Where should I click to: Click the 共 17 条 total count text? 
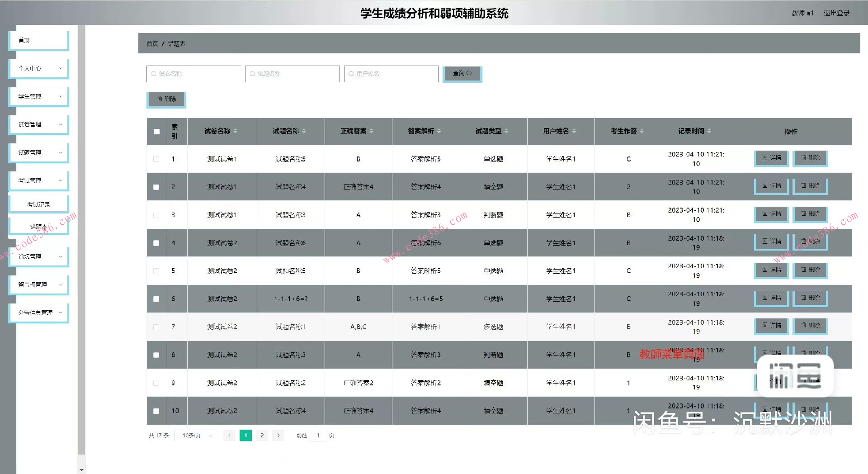(x=159, y=436)
